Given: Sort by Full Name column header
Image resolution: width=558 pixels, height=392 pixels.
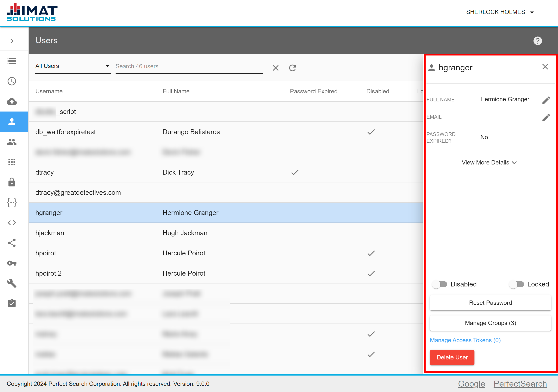Looking at the screenshot, I should point(176,91).
